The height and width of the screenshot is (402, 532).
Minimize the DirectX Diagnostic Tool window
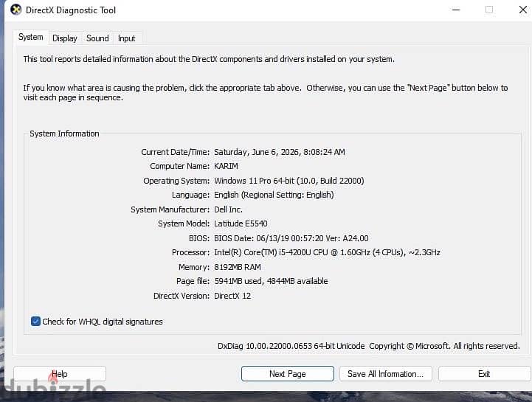point(456,10)
